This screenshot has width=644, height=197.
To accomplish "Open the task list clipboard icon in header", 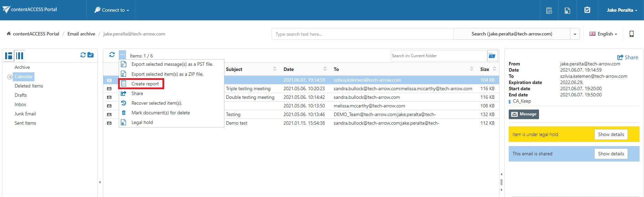I will point(587,10).
